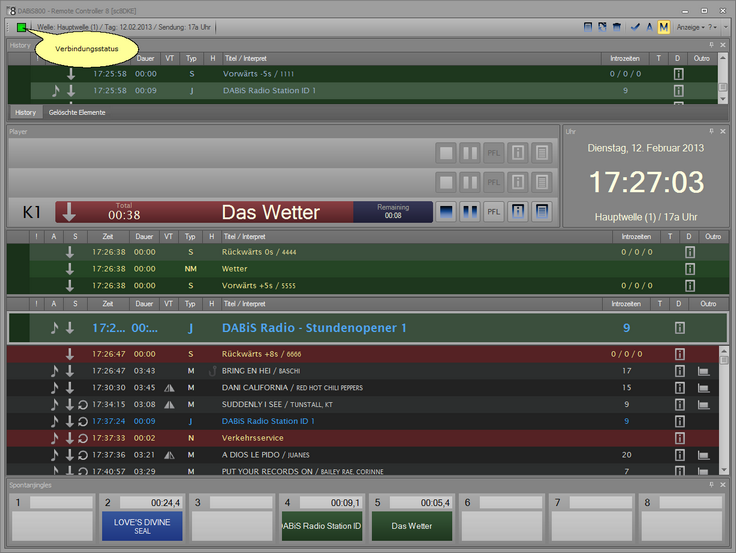Toggle PFL on the first player row
This screenshot has width=736, height=553.
coord(494,153)
